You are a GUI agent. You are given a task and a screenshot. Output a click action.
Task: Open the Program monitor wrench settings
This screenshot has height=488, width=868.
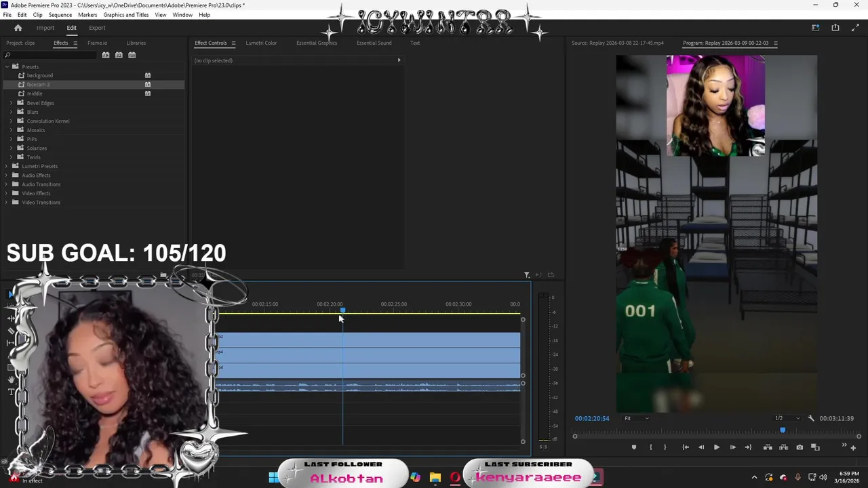point(810,418)
